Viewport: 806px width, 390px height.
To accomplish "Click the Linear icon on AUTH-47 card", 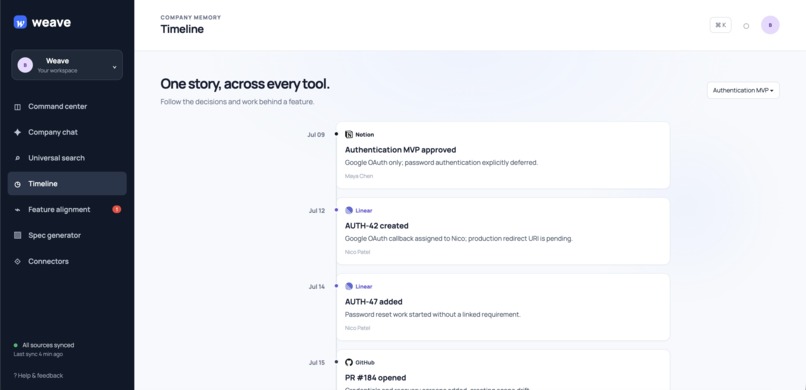I will coord(349,286).
